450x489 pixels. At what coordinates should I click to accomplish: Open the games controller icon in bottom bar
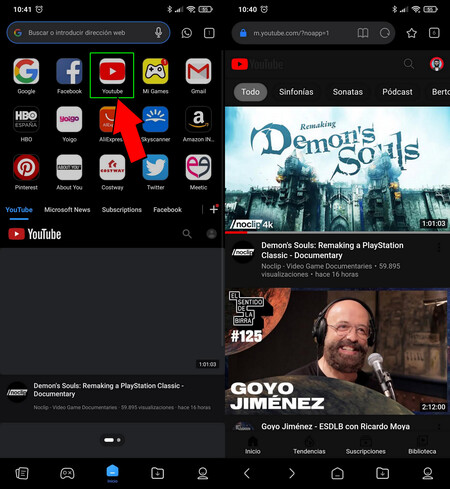coord(67,473)
